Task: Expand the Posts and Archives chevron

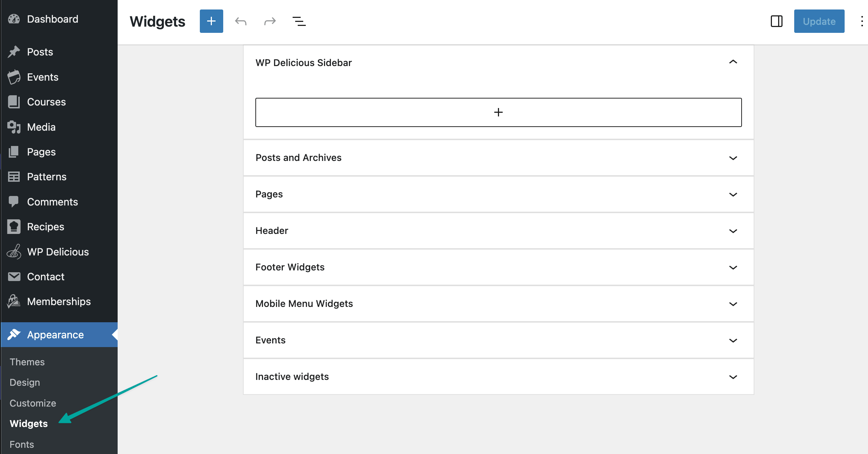Action: pos(733,158)
